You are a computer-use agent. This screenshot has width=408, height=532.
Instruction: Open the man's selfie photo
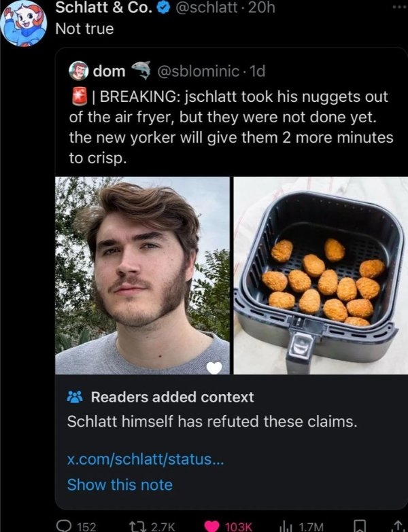pyautogui.click(x=142, y=275)
